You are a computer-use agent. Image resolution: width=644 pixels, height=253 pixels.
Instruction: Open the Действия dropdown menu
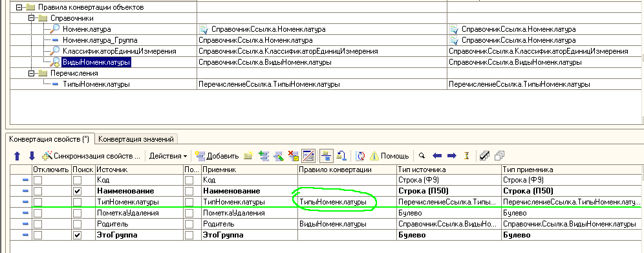167,156
